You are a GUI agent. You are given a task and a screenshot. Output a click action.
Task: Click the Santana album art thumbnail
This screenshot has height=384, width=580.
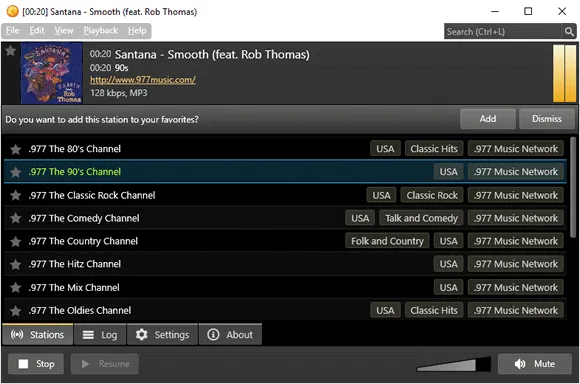(x=51, y=73)
